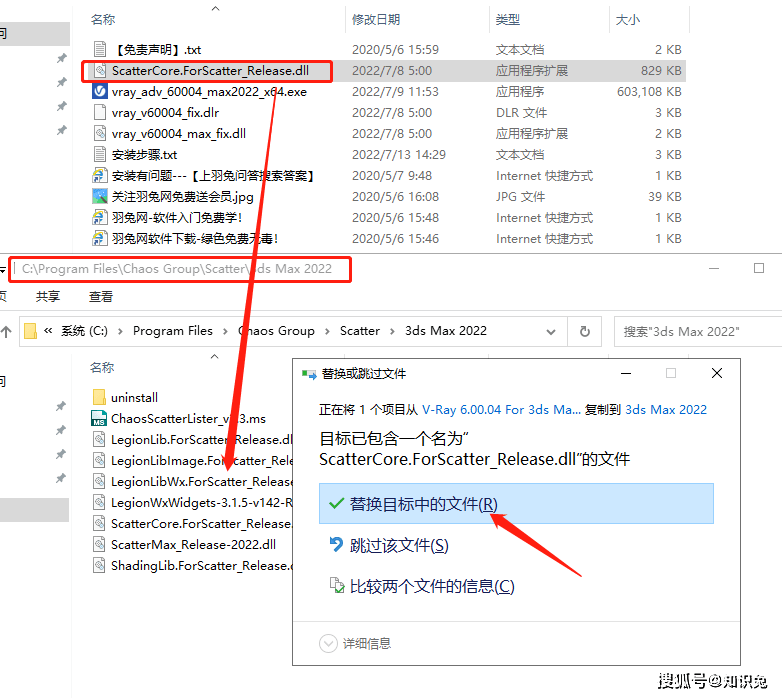
Task: Select the 关注羽兔网免费送会员.jpg image icon
Action: point(99,196)
